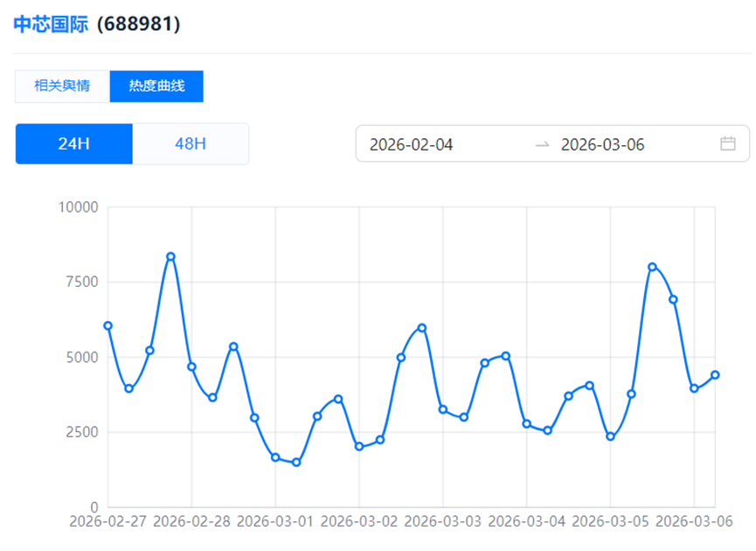The width and height of the screenshot is (756, 551).
Task: Click the data point on the 2026-03-03 gridline
Action: (443, 409)
